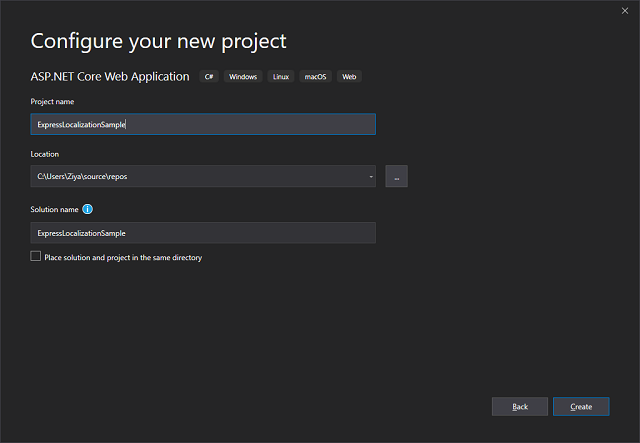640x443 pixels.
Task: Click the info icon beside Solution name
Action: tap(88, 209)
